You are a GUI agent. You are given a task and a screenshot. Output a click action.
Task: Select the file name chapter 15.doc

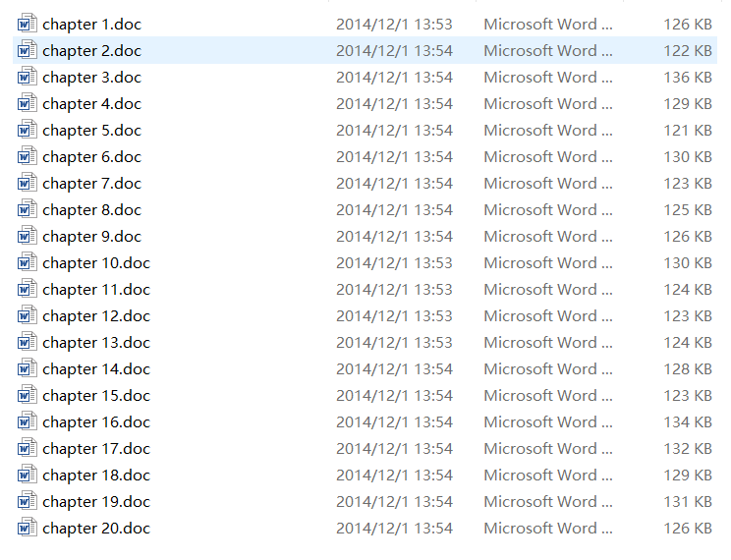tap(96, 396)
